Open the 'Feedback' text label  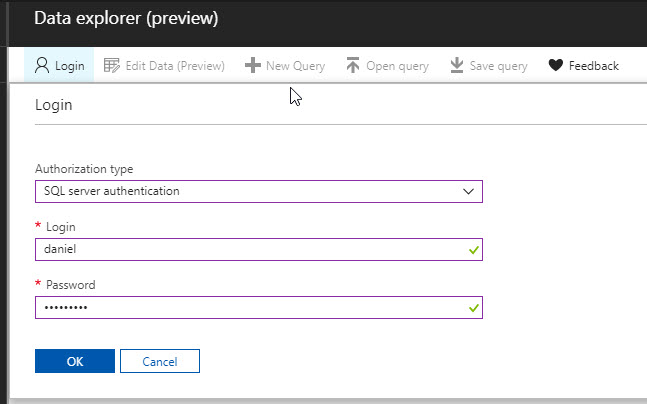[x=594, y=66]
